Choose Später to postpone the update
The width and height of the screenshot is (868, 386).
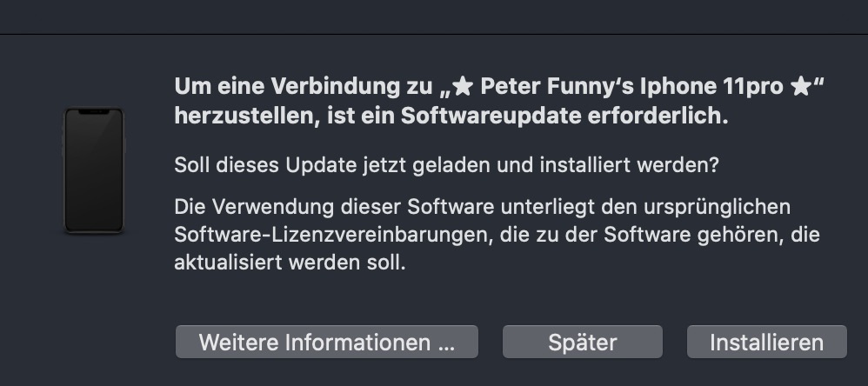(x=582, y=342)
